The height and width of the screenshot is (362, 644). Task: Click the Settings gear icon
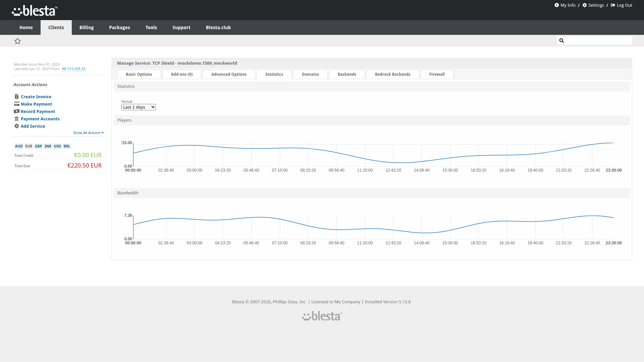pyautogui.click(x=585, y=5)
